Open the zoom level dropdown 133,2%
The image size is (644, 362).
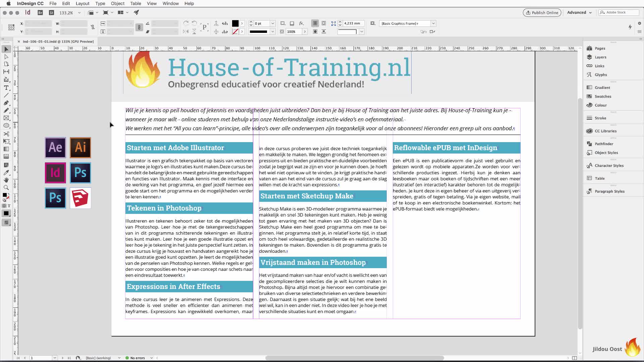click(x=79, y=13)
